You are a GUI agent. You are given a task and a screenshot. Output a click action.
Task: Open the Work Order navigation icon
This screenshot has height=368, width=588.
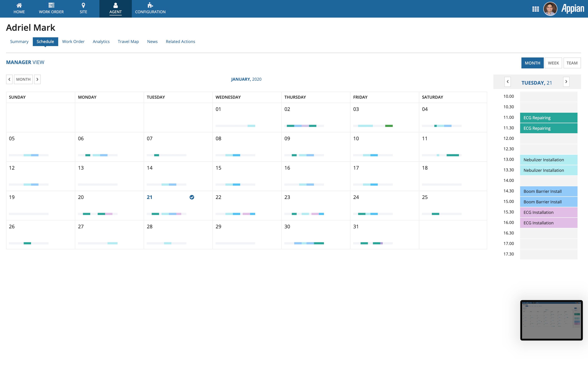(x=51, y=5)
